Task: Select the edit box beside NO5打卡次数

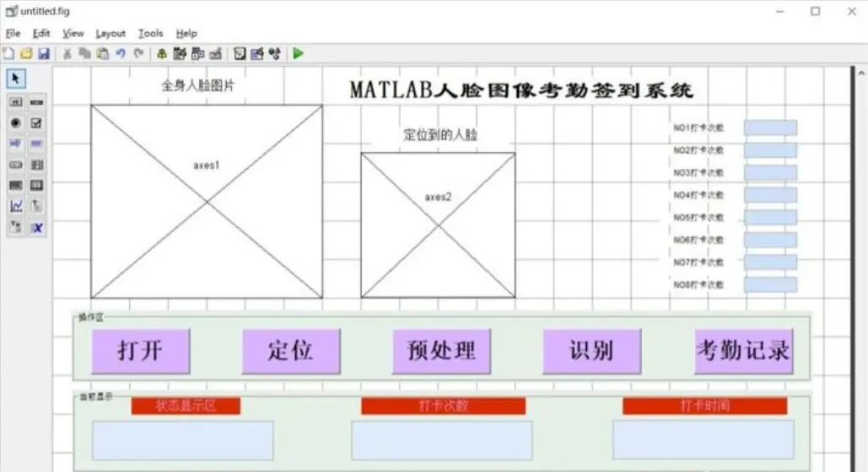Action: (771, 217)
